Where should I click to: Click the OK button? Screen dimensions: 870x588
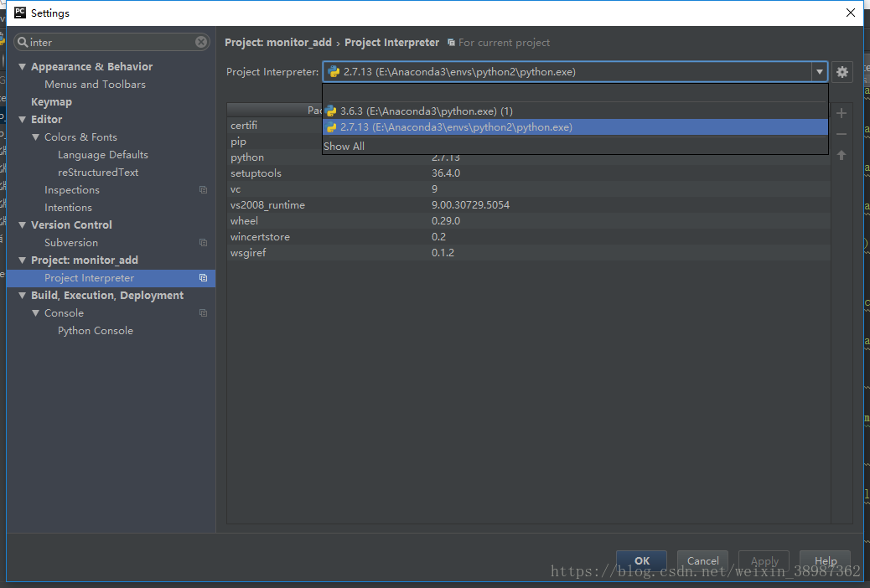click(641, 561)
